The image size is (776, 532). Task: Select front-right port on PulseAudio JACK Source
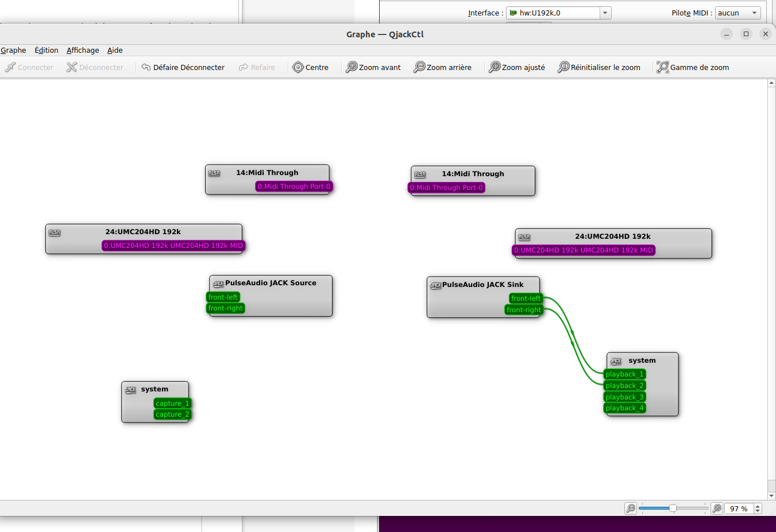(x=225, y=308)
